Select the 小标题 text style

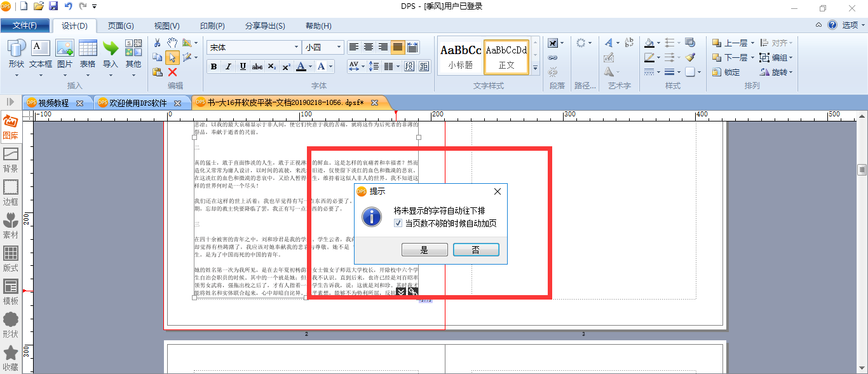click(461, 56)
